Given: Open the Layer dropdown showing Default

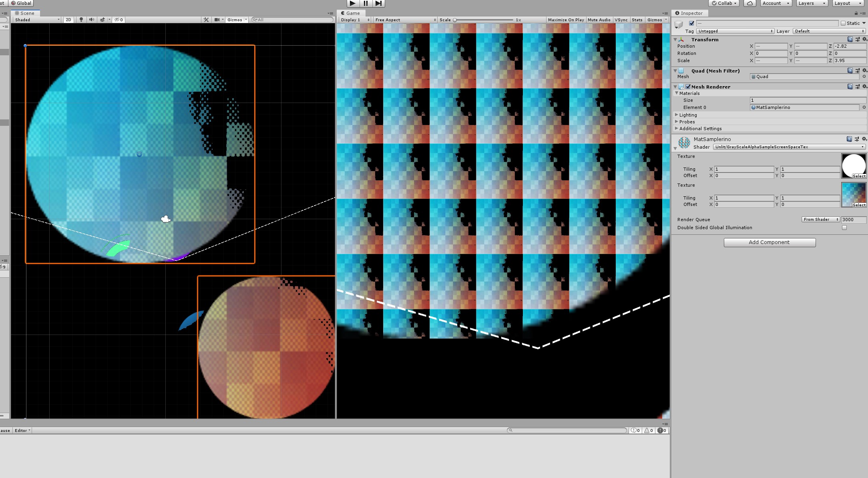Looking at the screenshot, I should (828, 31).
